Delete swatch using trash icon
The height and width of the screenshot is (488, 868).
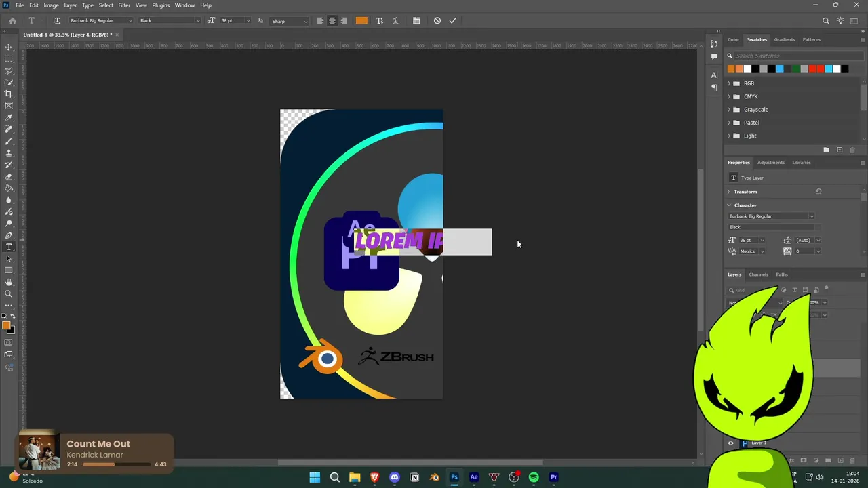click(x=852, y=150)
